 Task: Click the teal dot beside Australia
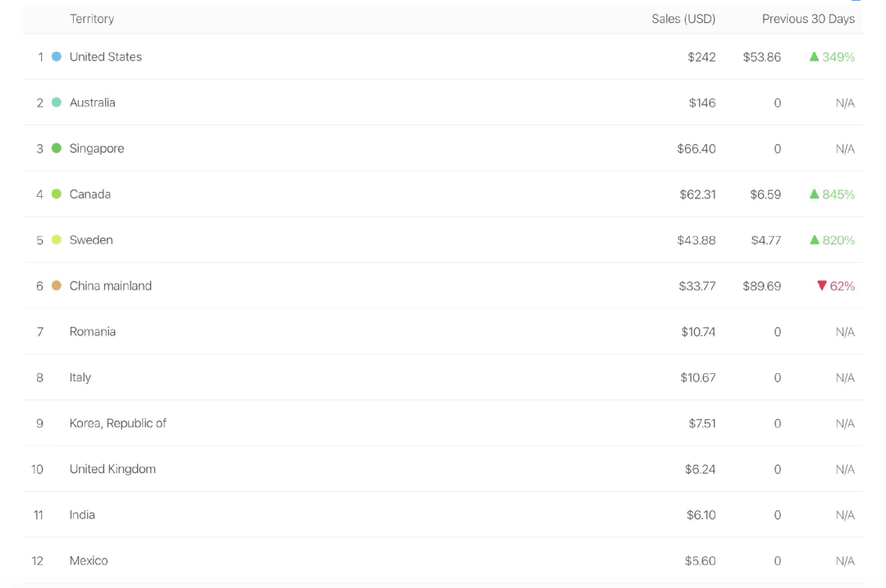pos(57,103)
